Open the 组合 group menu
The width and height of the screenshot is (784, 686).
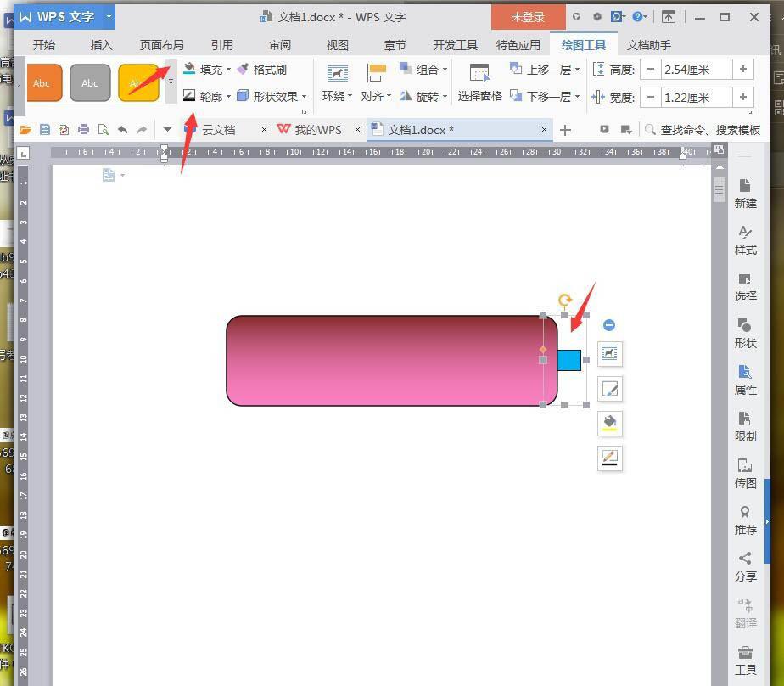tap(423, 70)
